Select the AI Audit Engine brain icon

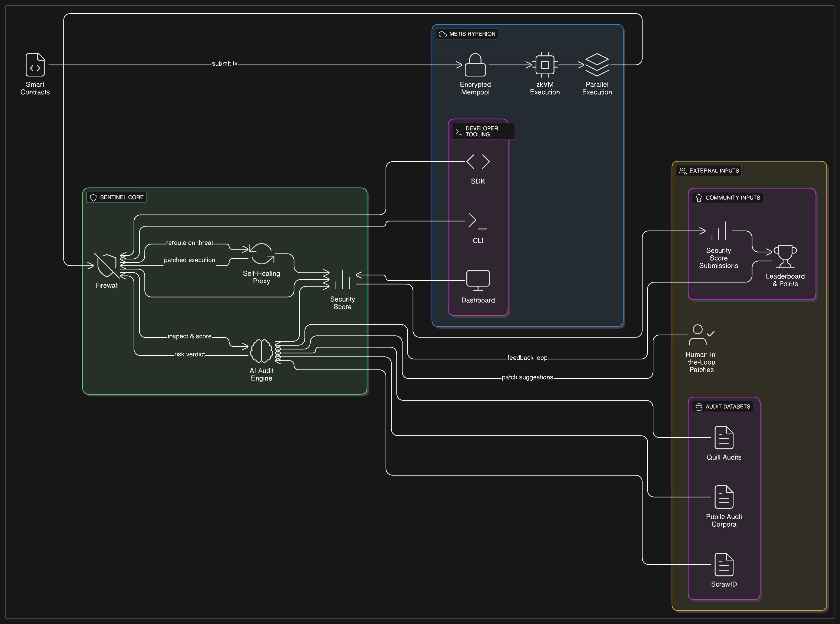[261, 351]
